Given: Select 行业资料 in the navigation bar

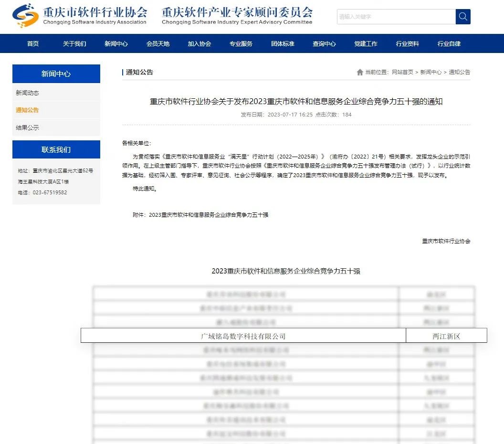Looking at the screenshot, I should [407, 43].
